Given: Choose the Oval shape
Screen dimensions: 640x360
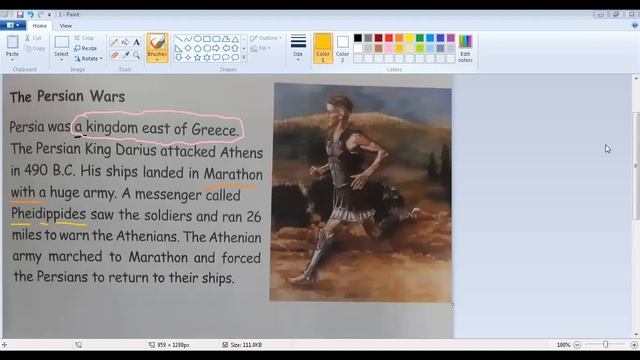Looking at the screenshot, I should coord(197,39).
